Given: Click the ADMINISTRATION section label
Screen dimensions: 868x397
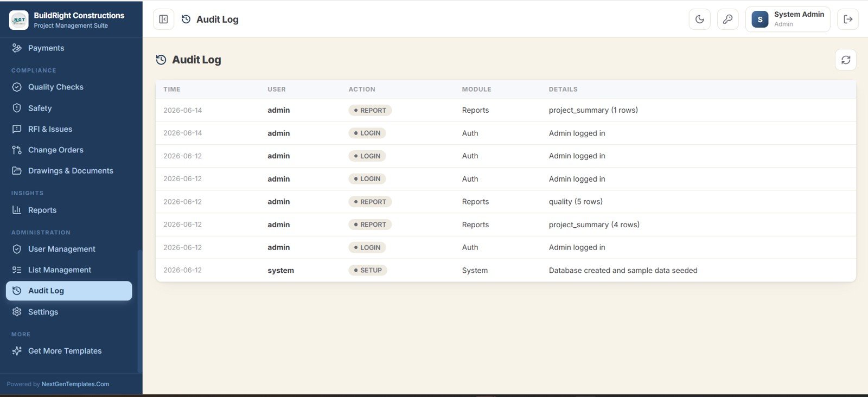Looking at the screenshot, I should click(x=41, y=233).
